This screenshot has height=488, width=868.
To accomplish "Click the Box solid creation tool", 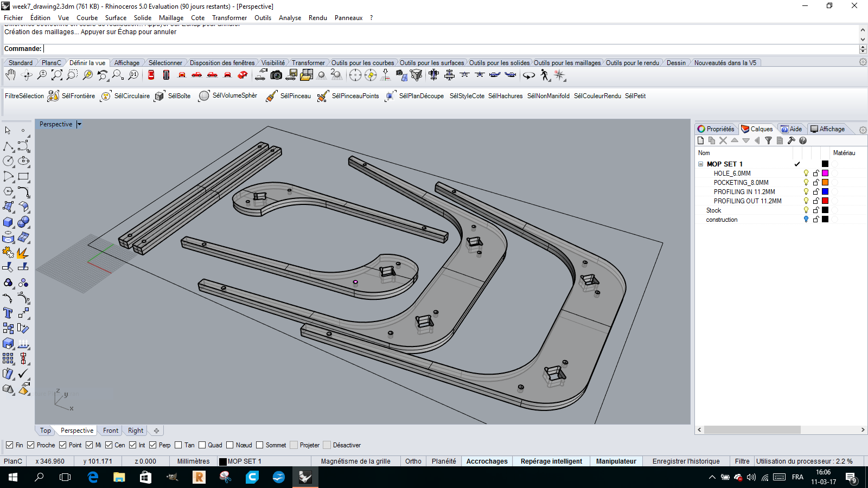I will [x=8, y=222].
